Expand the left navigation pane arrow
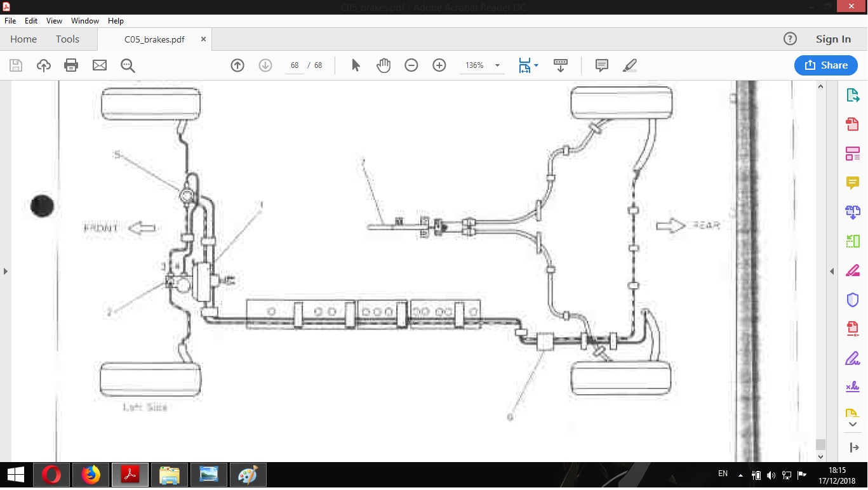The width and height of the screenshot is (868, 490). pyautogui.click(x=6, y=272)
